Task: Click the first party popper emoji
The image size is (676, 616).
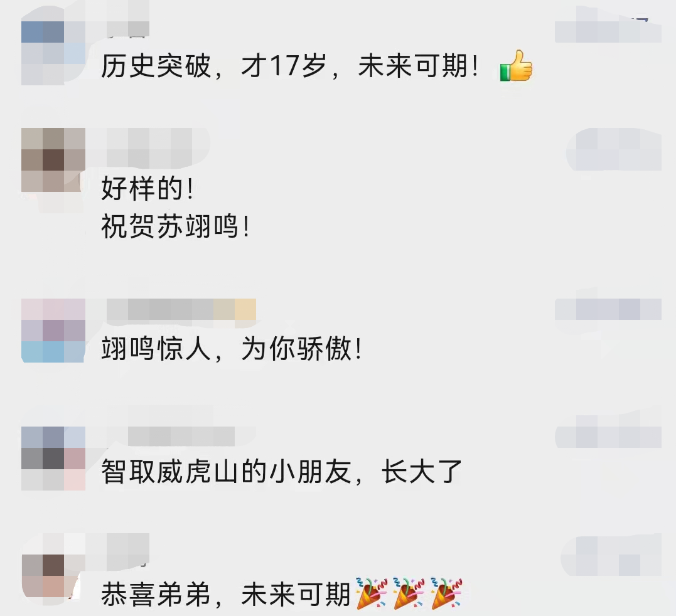Action: [x=372, y=593]
